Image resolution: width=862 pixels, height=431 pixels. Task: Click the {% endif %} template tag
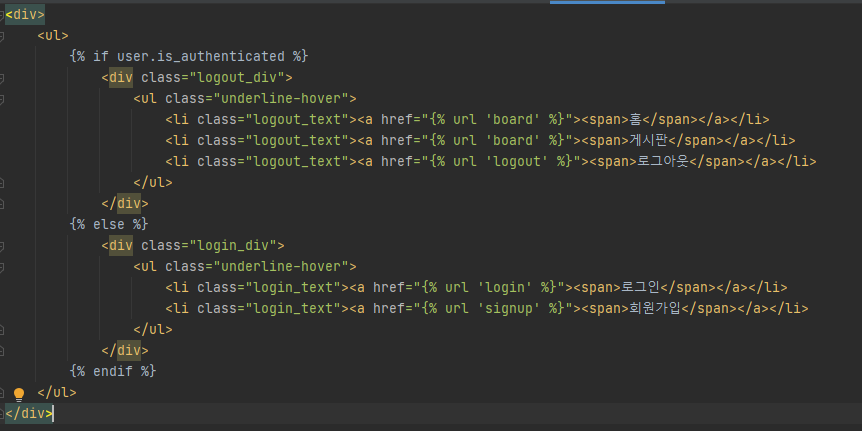pyautogui.click(x=113, y=372)
